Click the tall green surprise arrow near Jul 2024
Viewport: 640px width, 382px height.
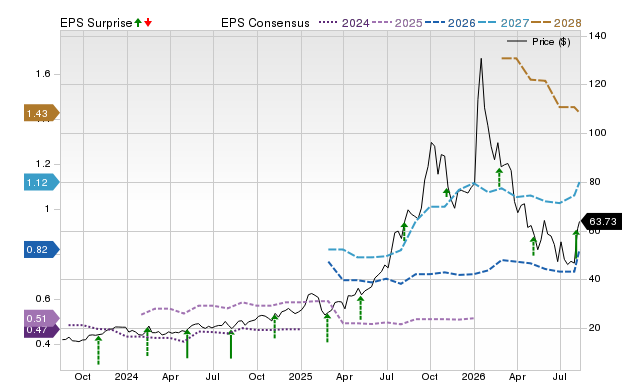click(231, 344)
